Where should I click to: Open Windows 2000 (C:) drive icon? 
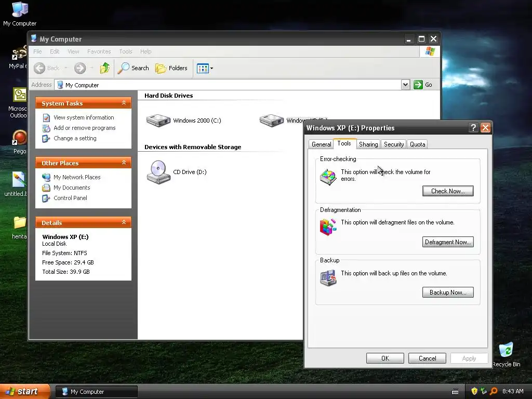coord(158,121)
